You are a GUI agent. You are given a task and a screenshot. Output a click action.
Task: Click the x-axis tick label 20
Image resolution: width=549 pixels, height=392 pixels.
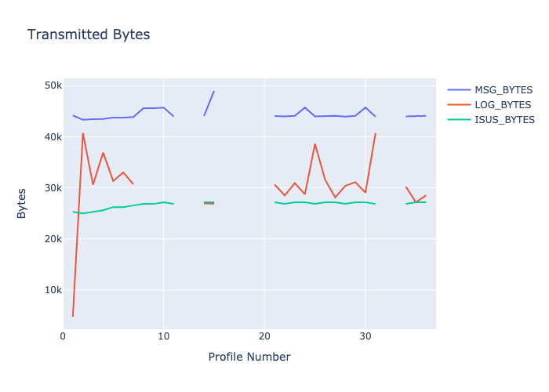click(x=264, y=336)
